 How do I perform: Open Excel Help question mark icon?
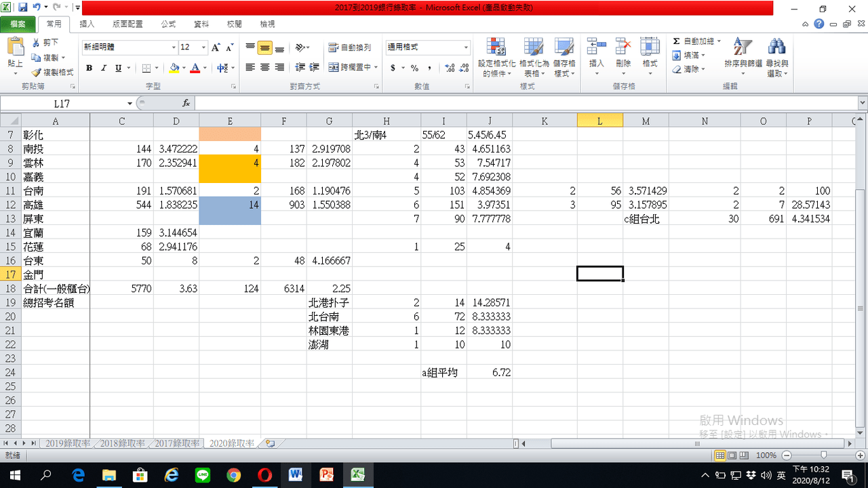819,24
